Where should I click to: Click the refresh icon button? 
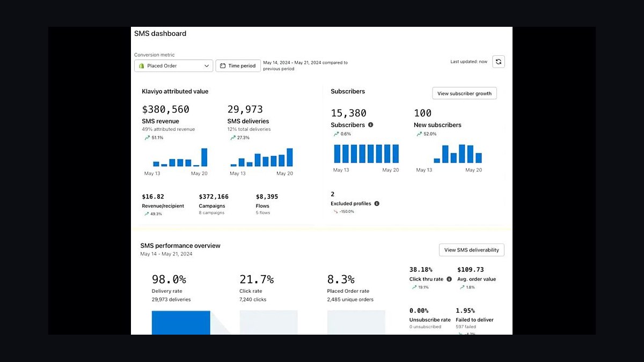click(499, 62)
